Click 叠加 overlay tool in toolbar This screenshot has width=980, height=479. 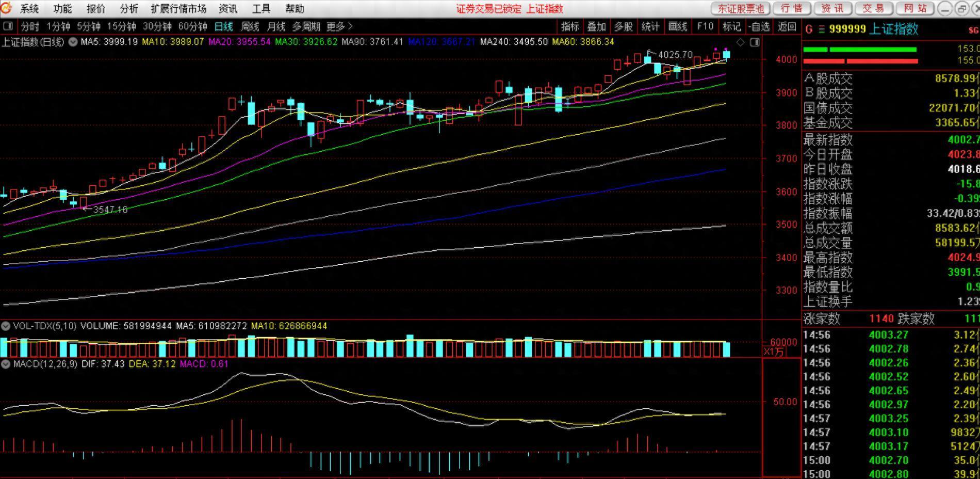point(597,26)
